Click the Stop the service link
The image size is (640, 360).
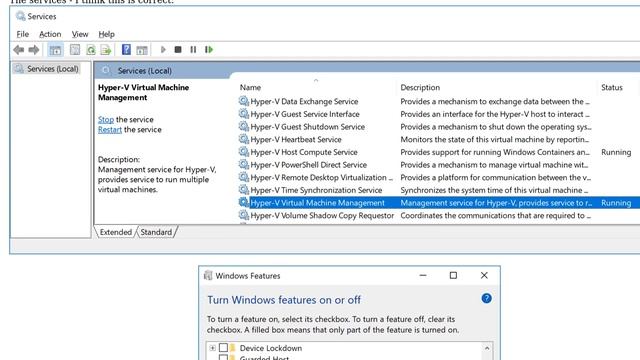(x=106, y=120)
